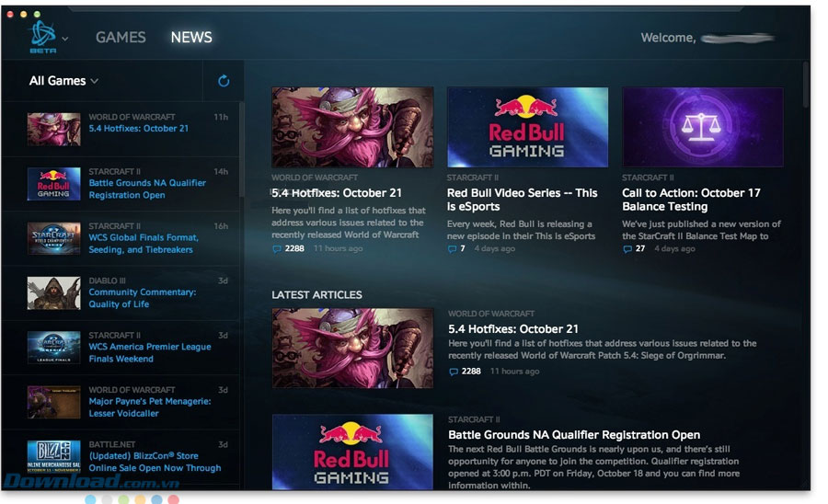Click comment icon beside 2288 in featured card
Screen dimensions: 828x504
click(x=277, y=249)
